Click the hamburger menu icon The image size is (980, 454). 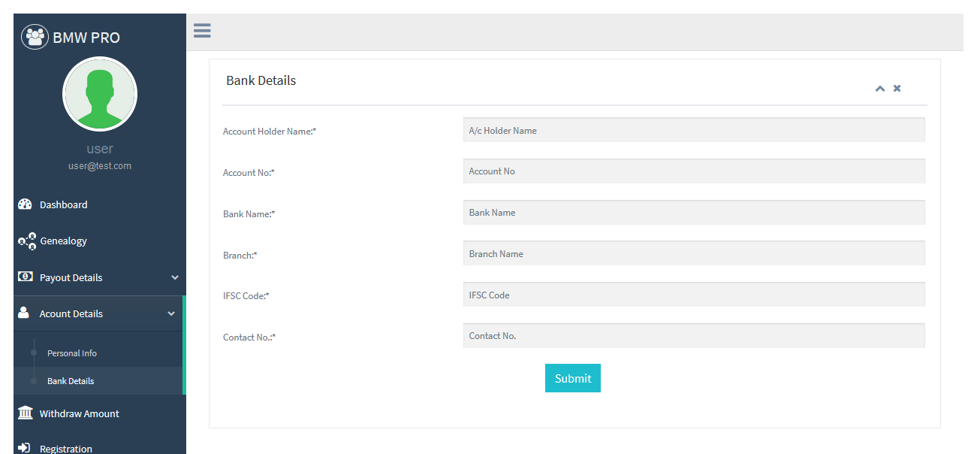coord(202,31)
